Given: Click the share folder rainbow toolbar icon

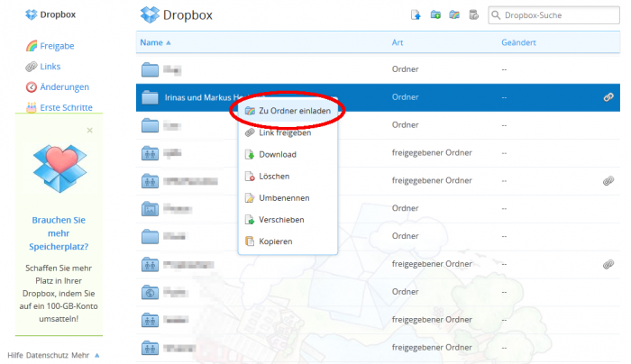Looking at the screenshot, I should pos(454,15).
